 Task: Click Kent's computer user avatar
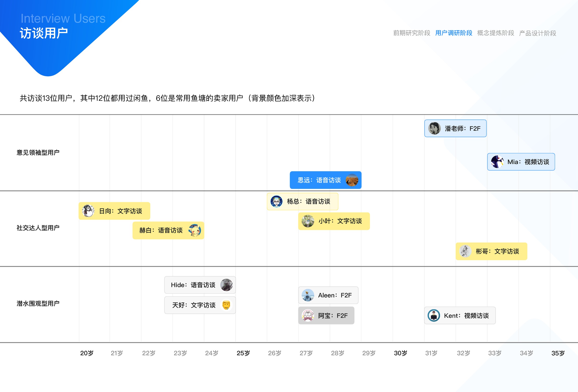(434, 315)
